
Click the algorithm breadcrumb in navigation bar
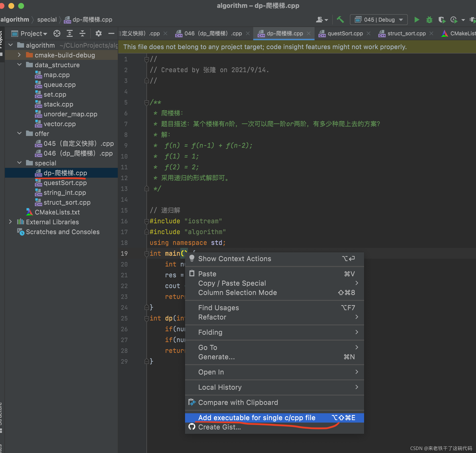click(15, 20)
